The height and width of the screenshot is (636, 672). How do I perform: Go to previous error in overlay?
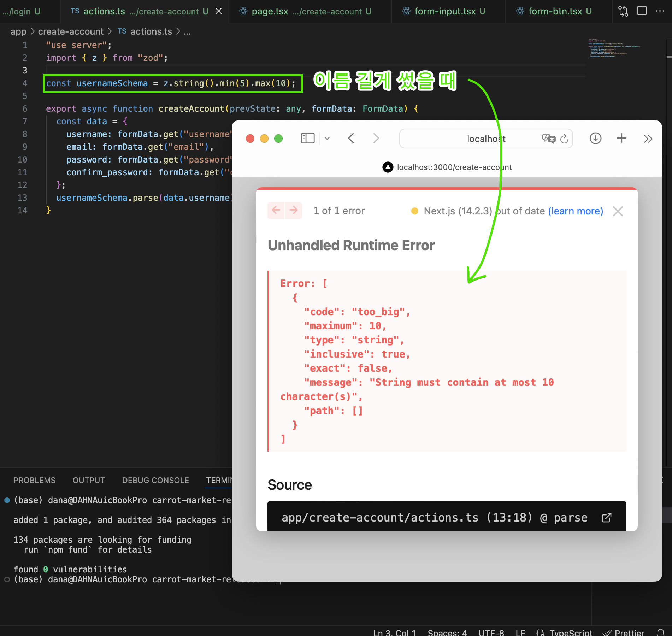click(x=276, y=211)
